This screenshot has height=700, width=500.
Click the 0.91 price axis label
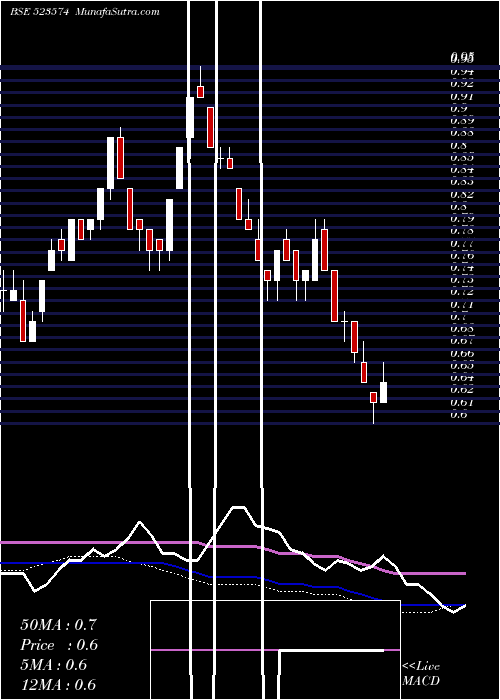coord(462,96)
